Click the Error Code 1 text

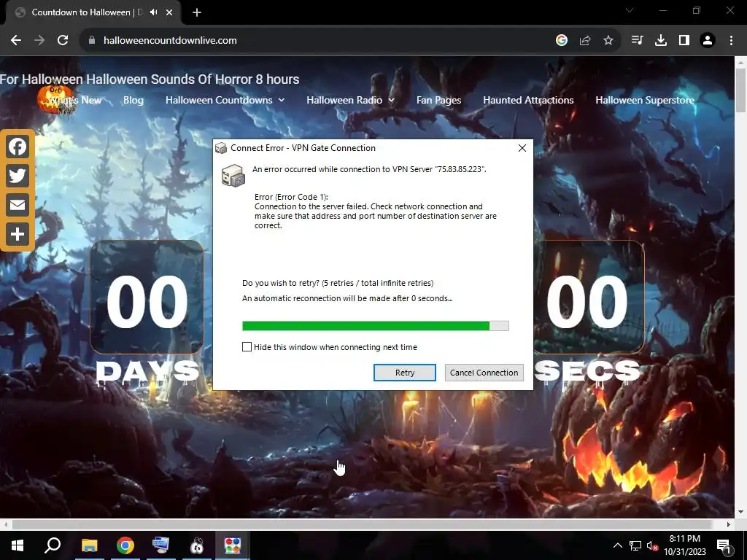tap(291, 197)
